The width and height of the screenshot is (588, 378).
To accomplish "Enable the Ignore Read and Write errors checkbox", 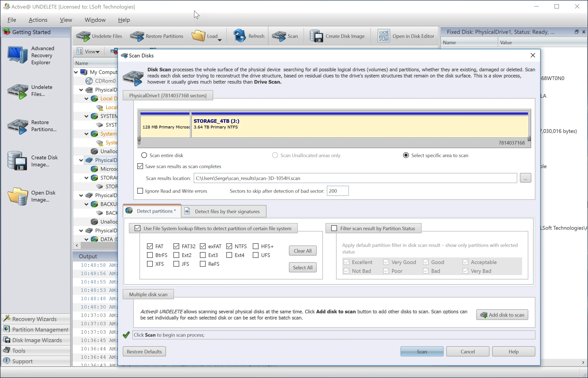I will (x=140, y=191).
